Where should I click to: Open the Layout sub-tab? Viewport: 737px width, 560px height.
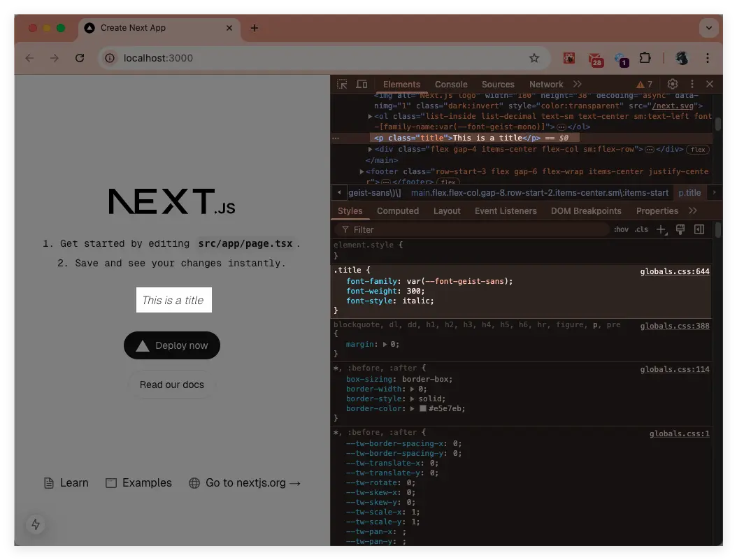447,211
